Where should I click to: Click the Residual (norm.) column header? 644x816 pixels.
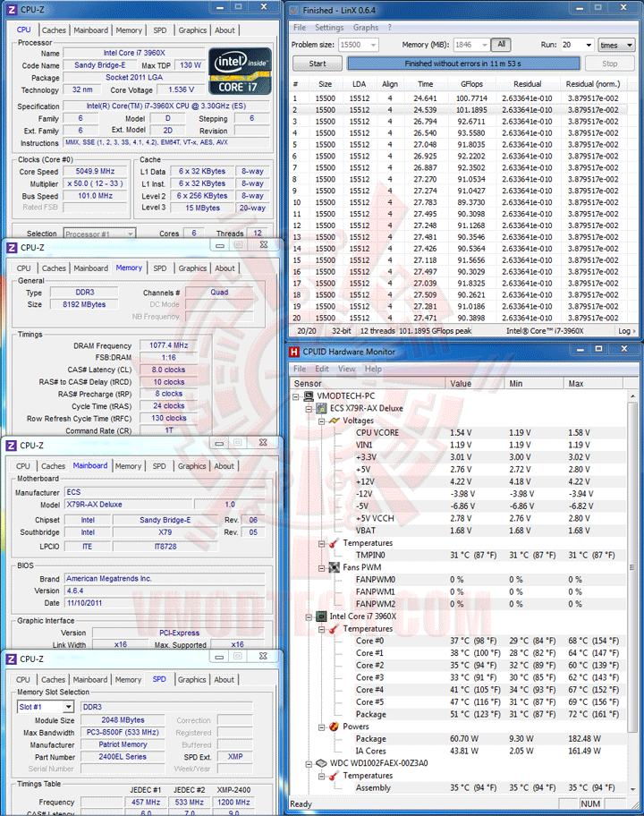(x=593, y=84)
